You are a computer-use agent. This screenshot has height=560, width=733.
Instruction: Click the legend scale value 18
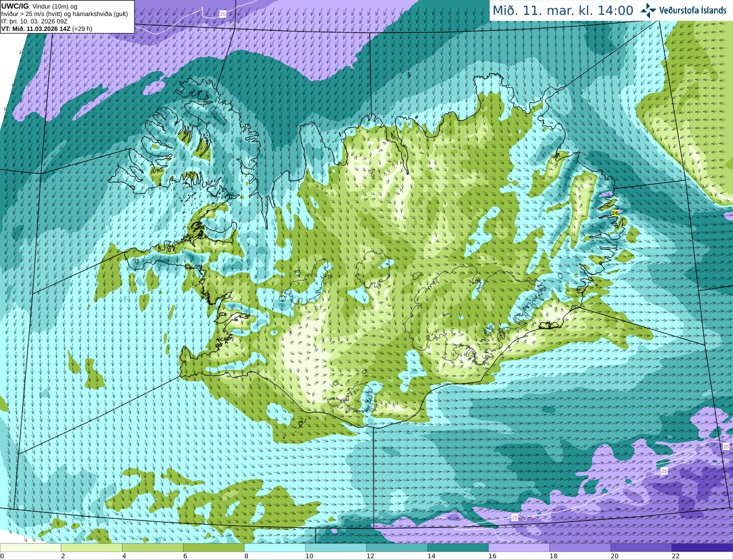pyautogui.click(x=554, y=556)
